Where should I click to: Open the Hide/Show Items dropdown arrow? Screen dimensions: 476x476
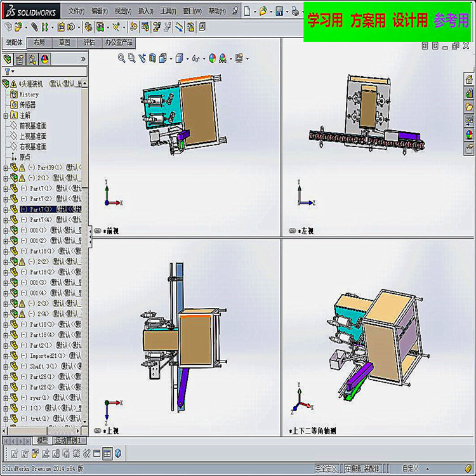coord(204,59)
